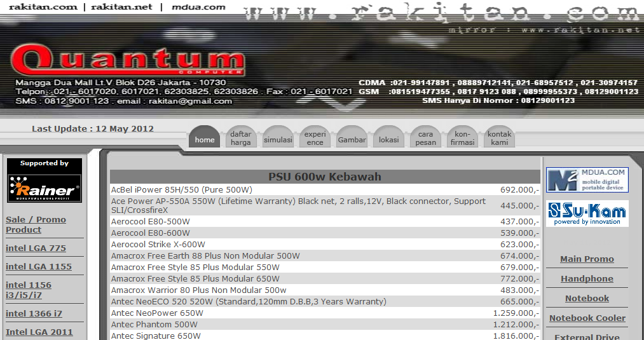
Task: Follow the rakitan.net top link
Action: click(121, 6)
